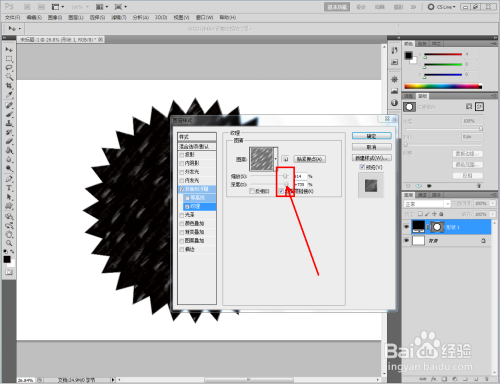
Task: Select the Hand tool
Action: (x=9, y=234)
